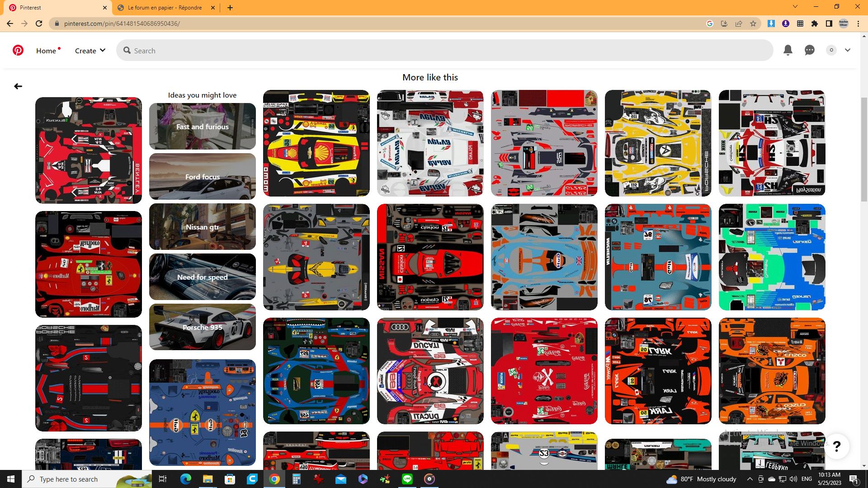Open the orange Cusco car livery pin
Viewport: 868px width, 488px height.
[772, 371]
